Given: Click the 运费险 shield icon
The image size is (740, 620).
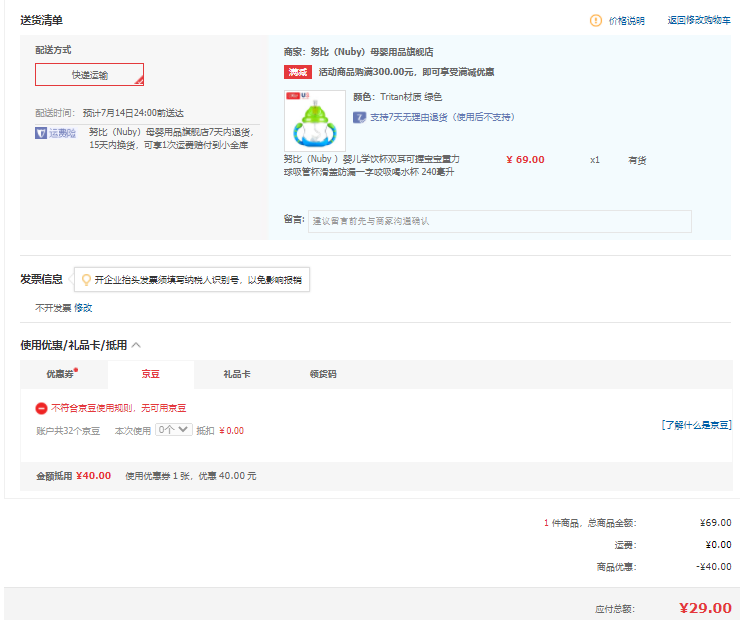Looking at the screenshot, I should (x=41, y=132).
